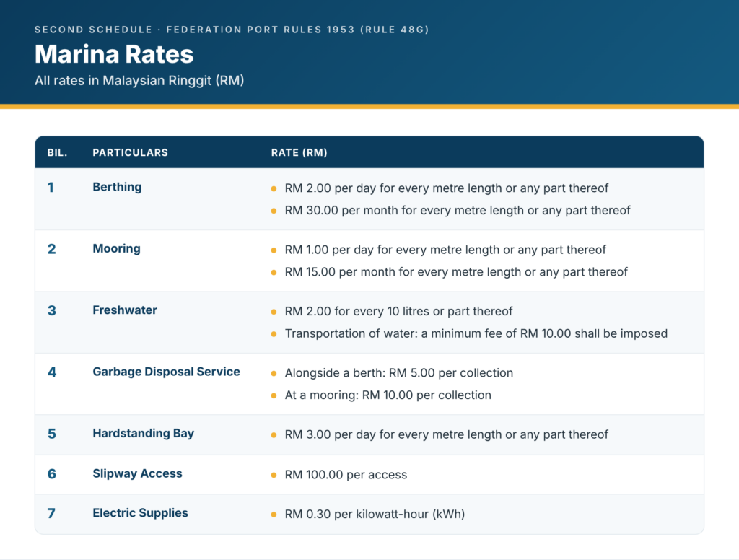
Task: Click row number 3 in Bil. column
Action: (x=52, y=310)
